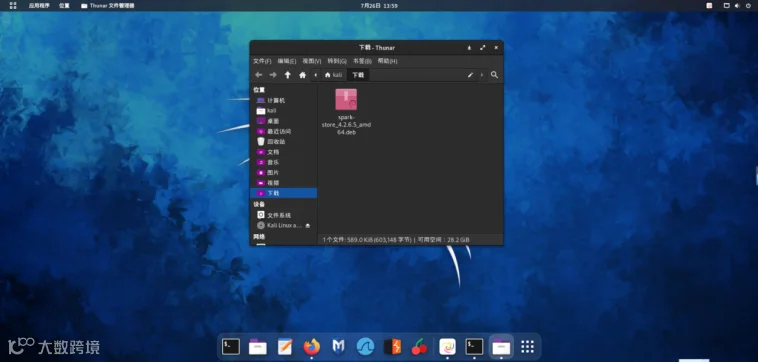Select the spark-store deb file
This screenshot has height=362, width=758.
pyautogui.click(x=346, y=111)
